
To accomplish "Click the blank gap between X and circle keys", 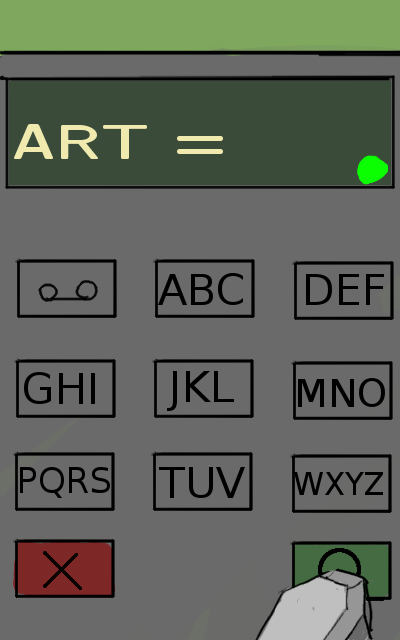I will click(203, 569).
